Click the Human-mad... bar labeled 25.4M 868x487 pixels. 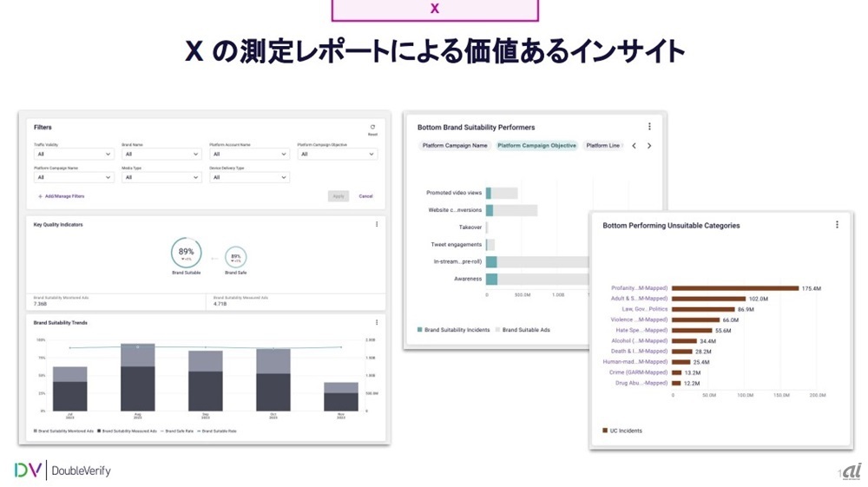(681, 362)
